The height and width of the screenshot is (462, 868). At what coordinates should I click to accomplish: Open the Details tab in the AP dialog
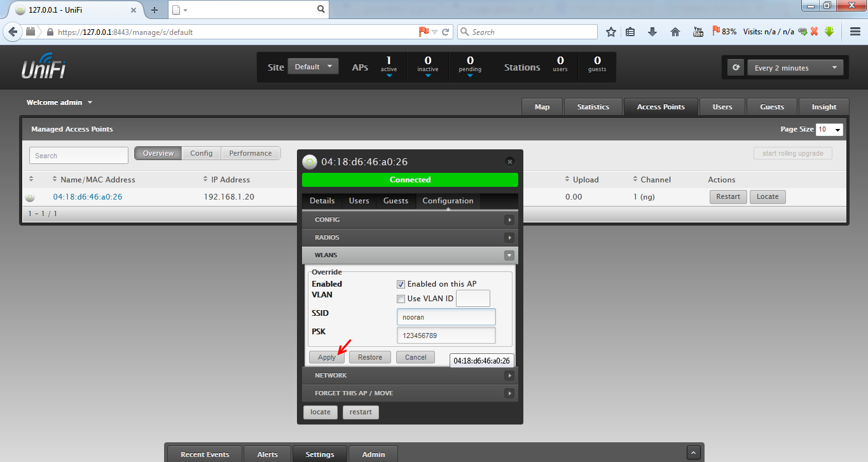[322, 201]
